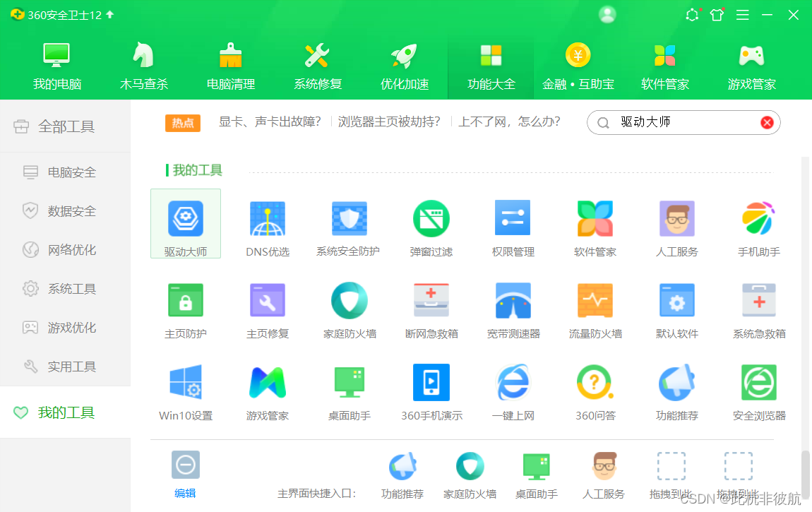Open user account avatar
812x512 pixels.
coord(607,15)
